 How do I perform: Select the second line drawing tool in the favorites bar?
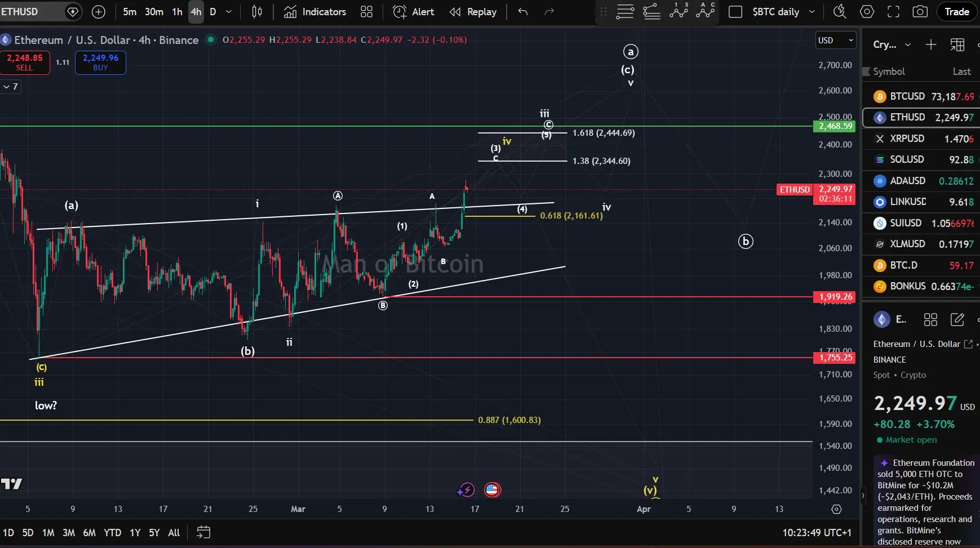point(652,12)
